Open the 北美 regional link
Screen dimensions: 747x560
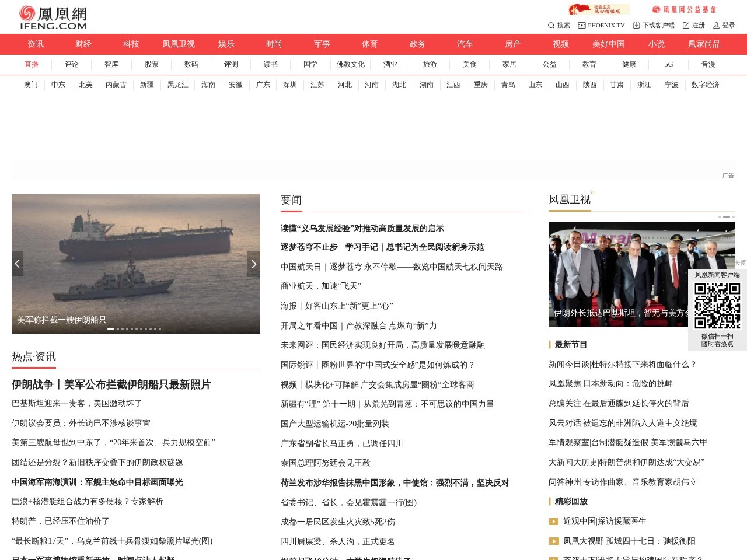(85, 85)
